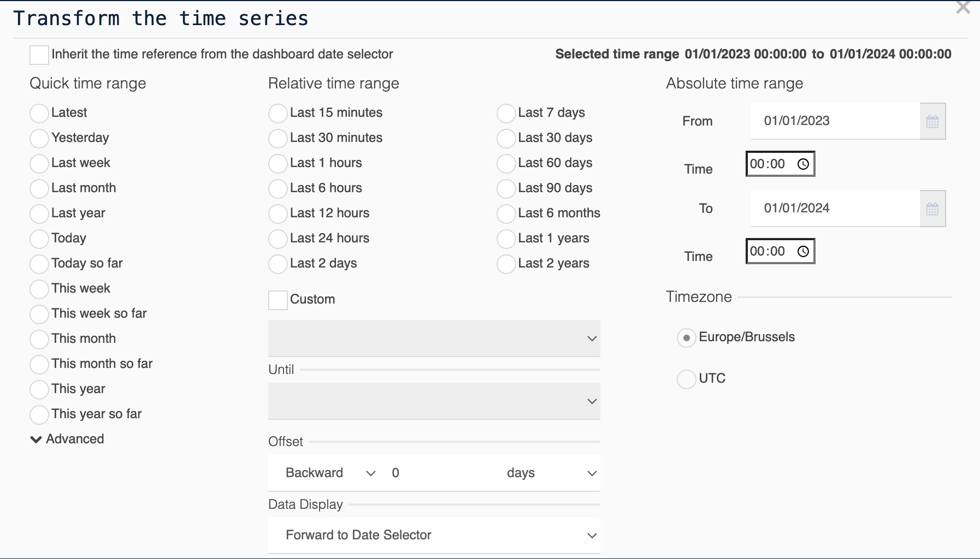
Task: Collapse the Advanced section chevron
Action: [36, 439]
